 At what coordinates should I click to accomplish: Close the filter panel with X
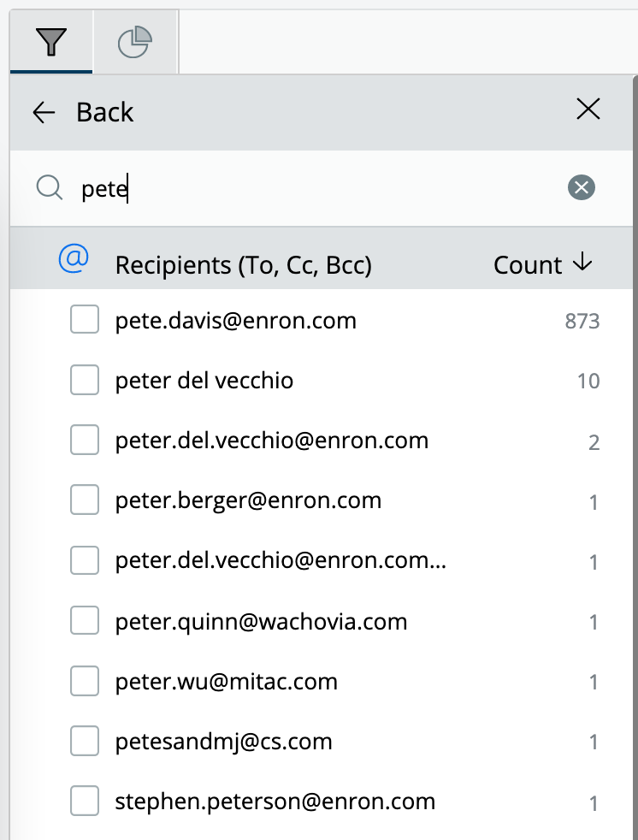588,109
